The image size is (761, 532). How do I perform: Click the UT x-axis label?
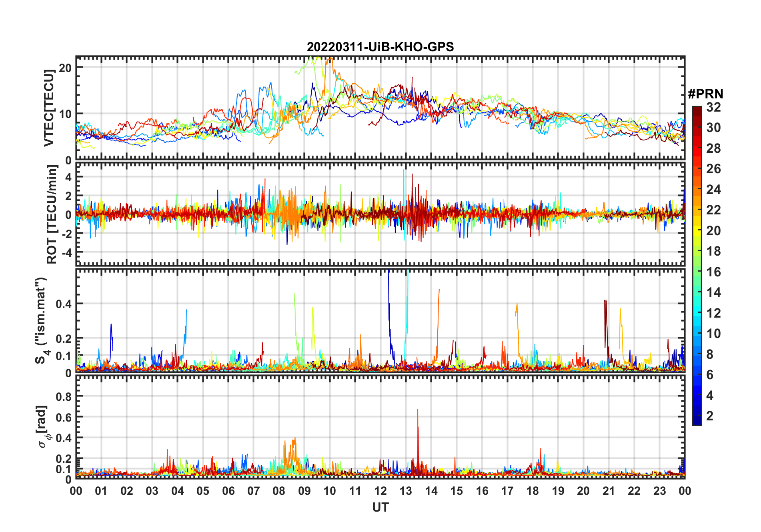[380, 507]
